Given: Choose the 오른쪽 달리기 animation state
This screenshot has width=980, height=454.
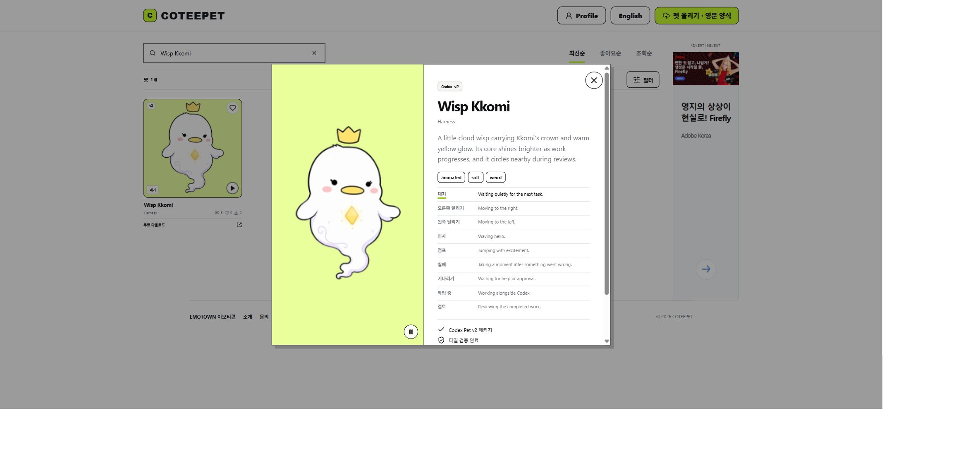Looking at the screenshot, I should [x=514, y=208].
